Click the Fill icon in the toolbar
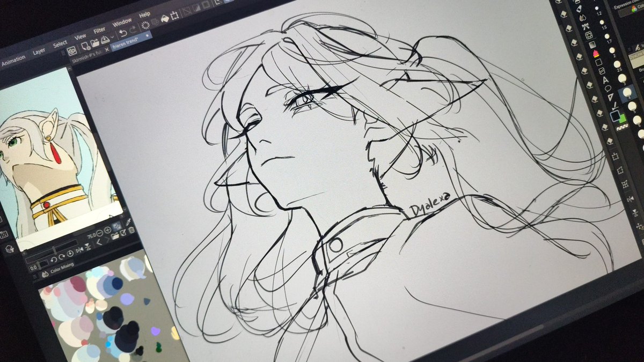 (165, 18)
